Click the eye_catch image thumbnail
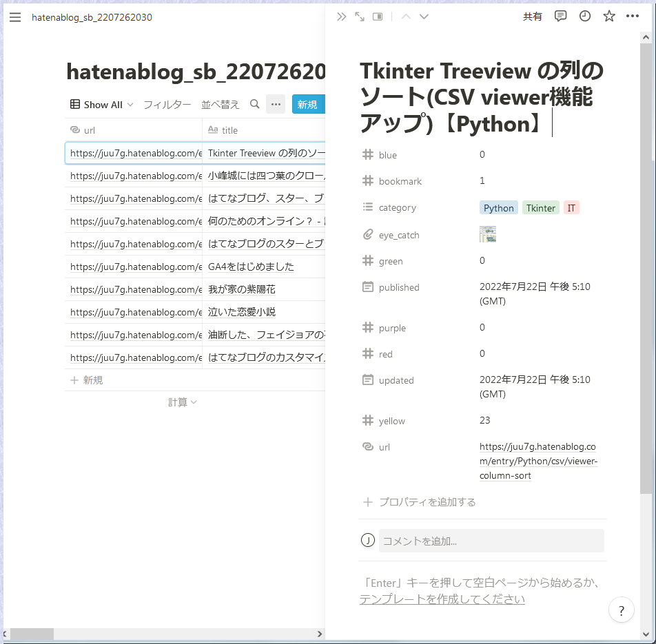This screenshot has height=644, width=656. [487, 234]
